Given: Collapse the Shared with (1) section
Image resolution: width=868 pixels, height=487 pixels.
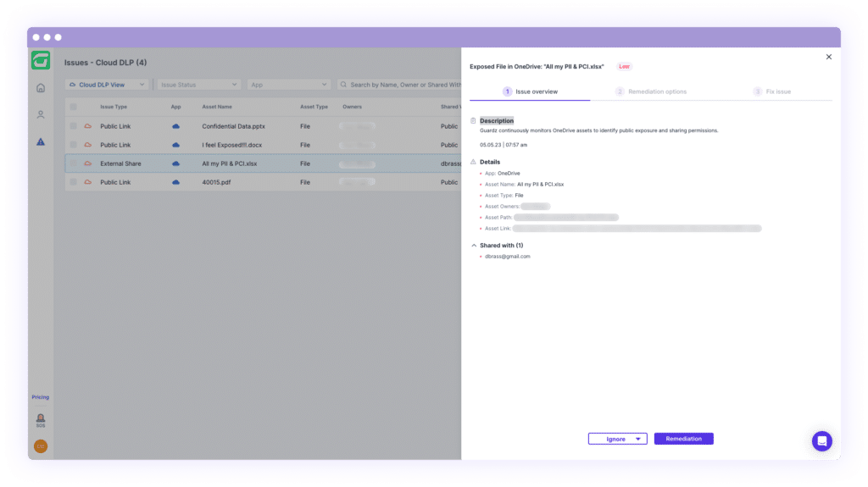Looking at the screenshot, I should coord(474,245).
